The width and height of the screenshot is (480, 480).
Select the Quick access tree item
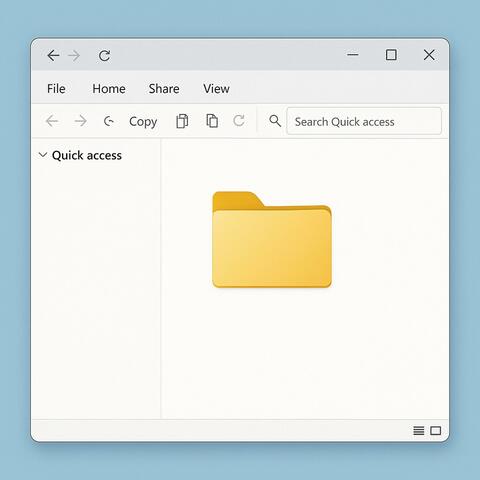click(87, 155)
